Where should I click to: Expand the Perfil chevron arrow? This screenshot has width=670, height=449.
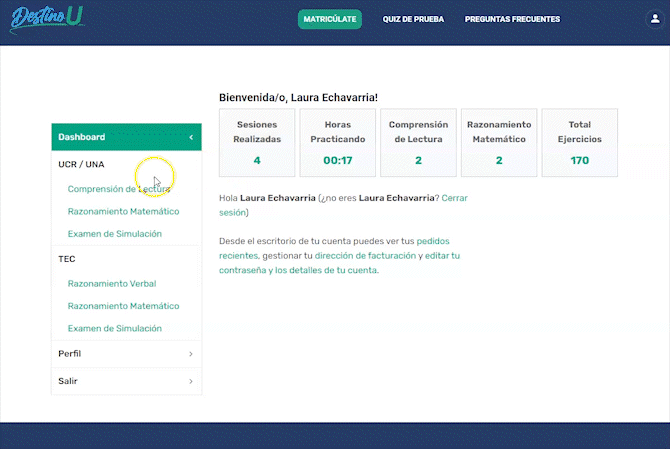[x=191, y=354]
